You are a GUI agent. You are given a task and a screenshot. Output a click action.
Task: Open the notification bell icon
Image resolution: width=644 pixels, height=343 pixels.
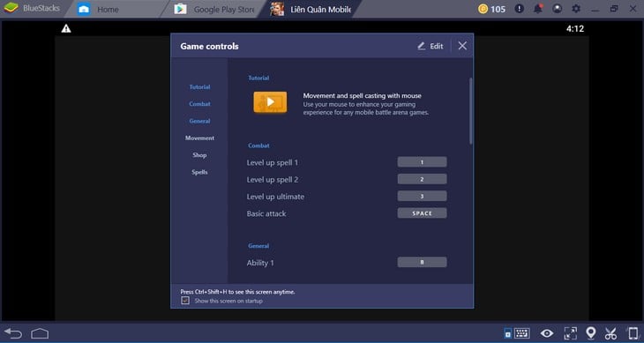(x=538, y=9)
